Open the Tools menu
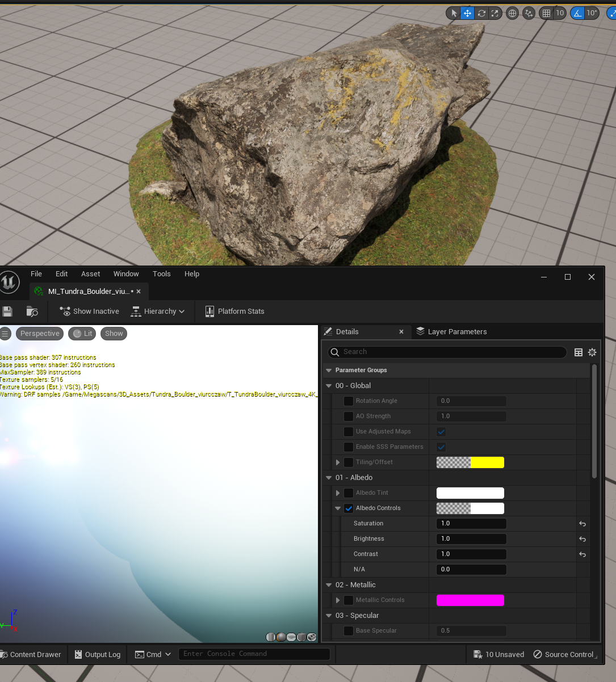Viewport: 616px width, 682px height. [x=162, y=274]
